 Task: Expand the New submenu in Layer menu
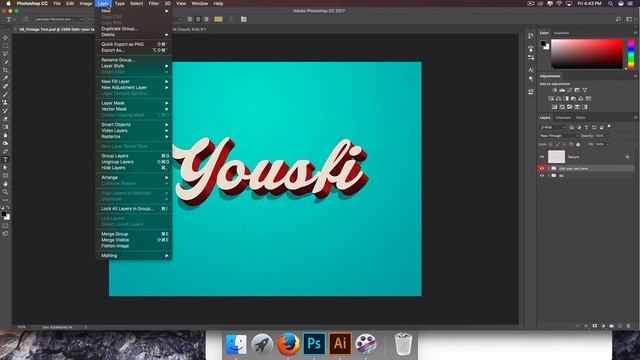(134, 11)
